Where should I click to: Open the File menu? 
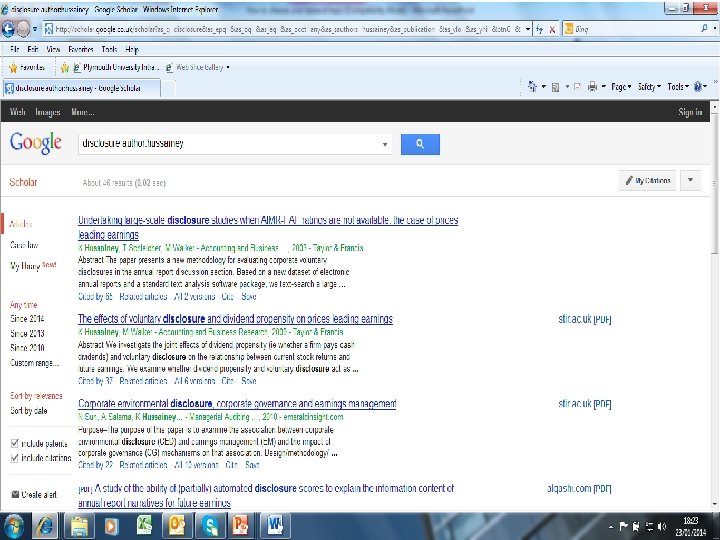14,49
